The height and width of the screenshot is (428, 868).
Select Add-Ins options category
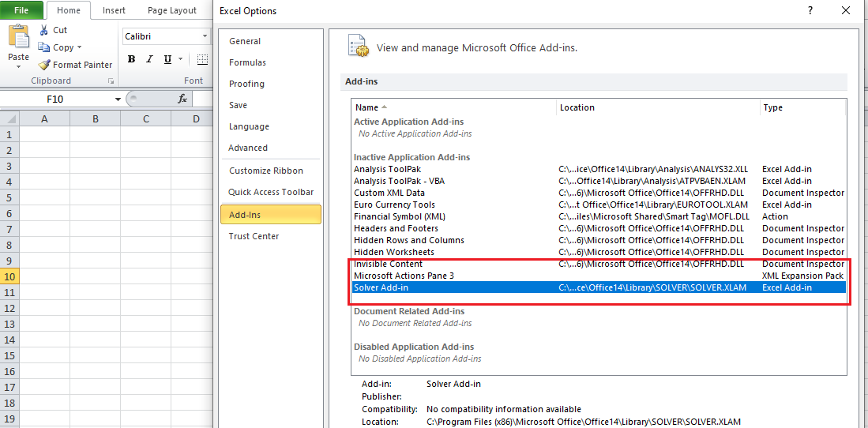coord(271,214)
